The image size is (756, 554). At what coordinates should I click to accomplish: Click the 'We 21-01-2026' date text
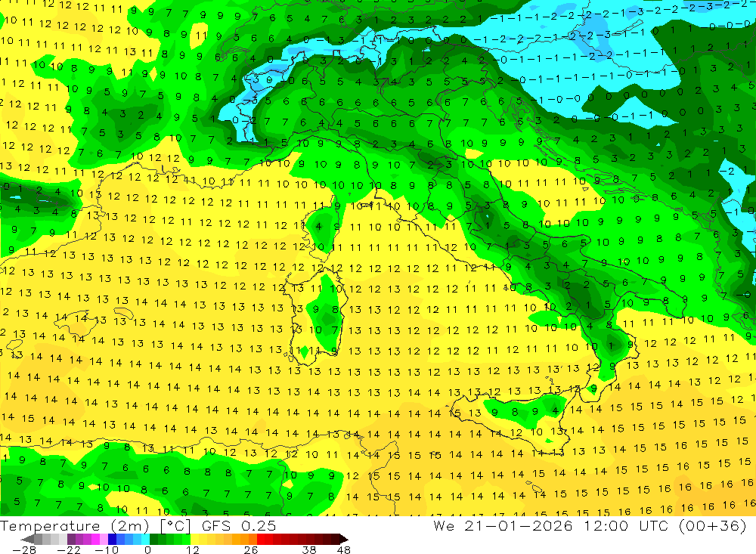[x=503, y=526]
